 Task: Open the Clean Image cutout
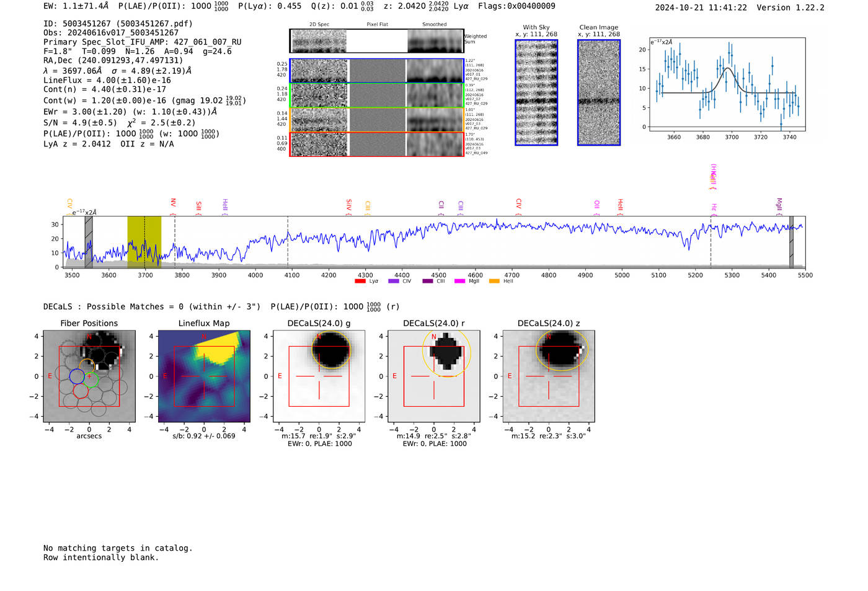599,92
